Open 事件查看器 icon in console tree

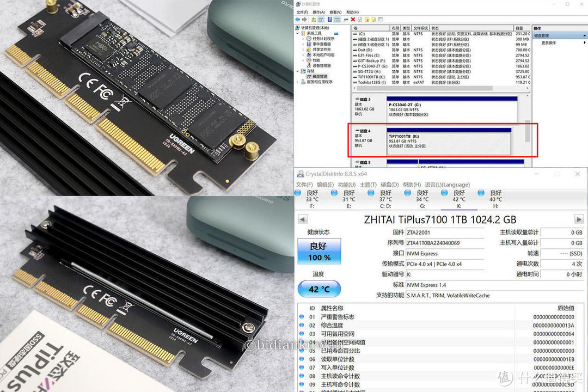(x=309, y=44)
